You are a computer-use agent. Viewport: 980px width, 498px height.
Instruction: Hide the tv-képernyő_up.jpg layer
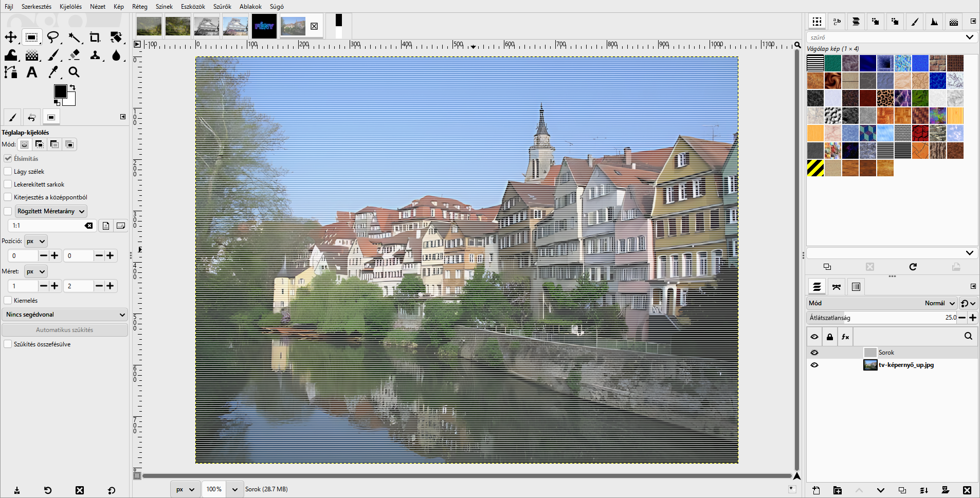(x=814, y=365)
